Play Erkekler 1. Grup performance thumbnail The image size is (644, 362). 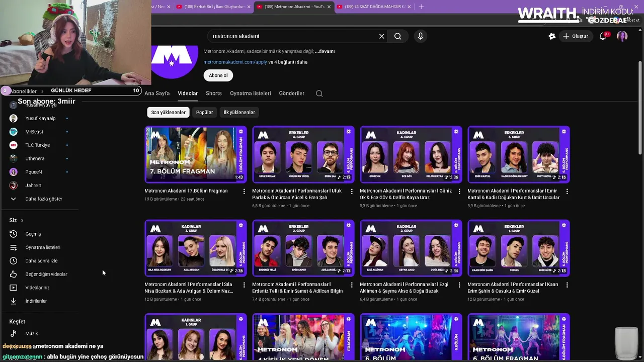(x=519, y=248)
